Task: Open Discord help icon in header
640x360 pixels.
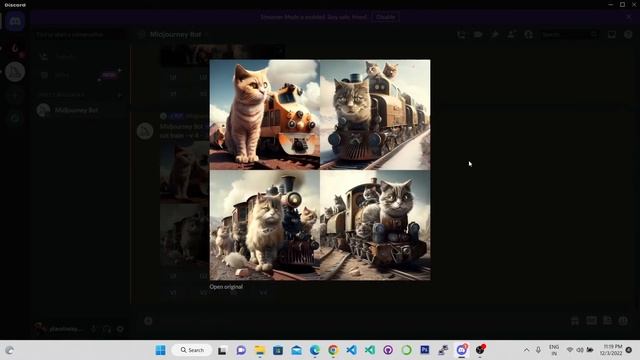Action: [628, 35]
